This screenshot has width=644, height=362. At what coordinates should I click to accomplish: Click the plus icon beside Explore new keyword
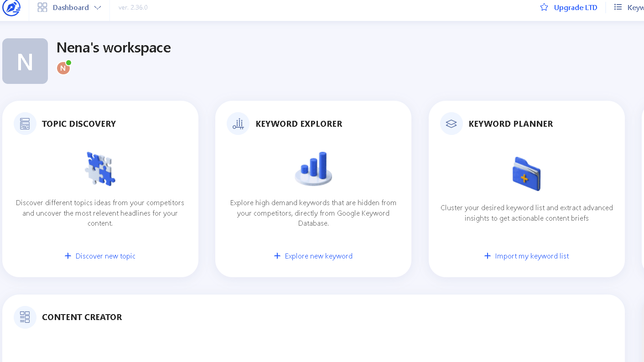[x=277, y=256]
